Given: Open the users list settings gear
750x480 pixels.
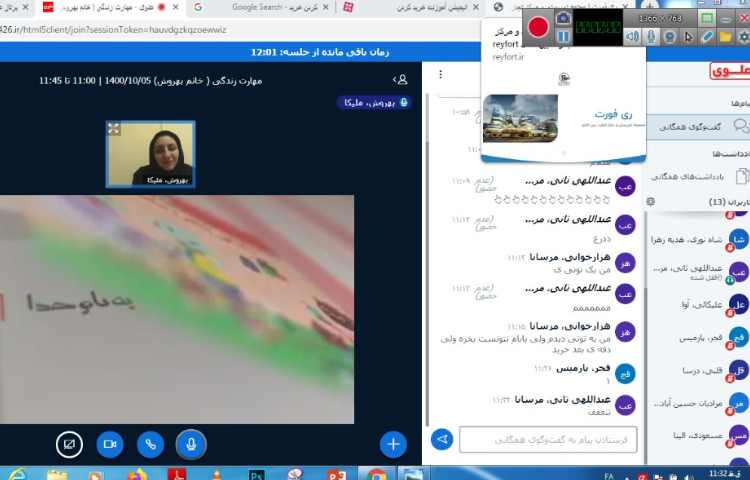Looking at the screenshot, I should coord(651,202).
